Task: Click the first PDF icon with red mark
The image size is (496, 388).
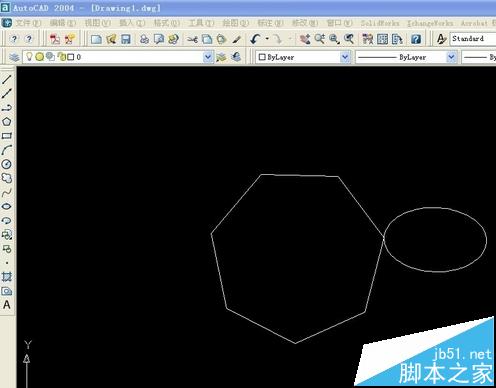Action: 55,39
